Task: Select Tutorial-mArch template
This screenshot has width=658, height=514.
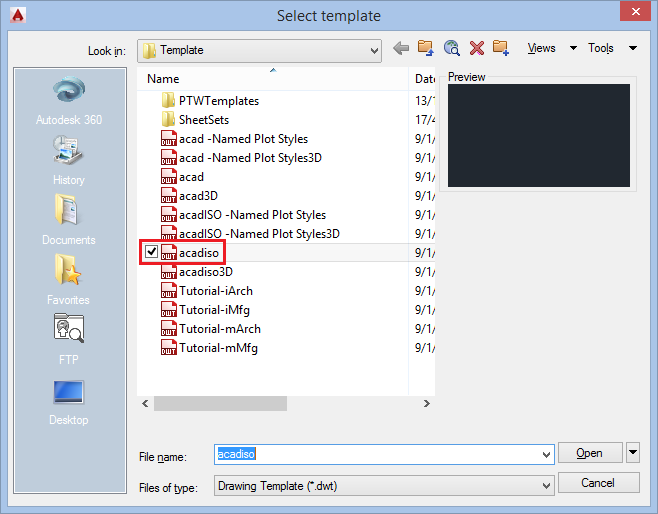Action: click(211, 329)
